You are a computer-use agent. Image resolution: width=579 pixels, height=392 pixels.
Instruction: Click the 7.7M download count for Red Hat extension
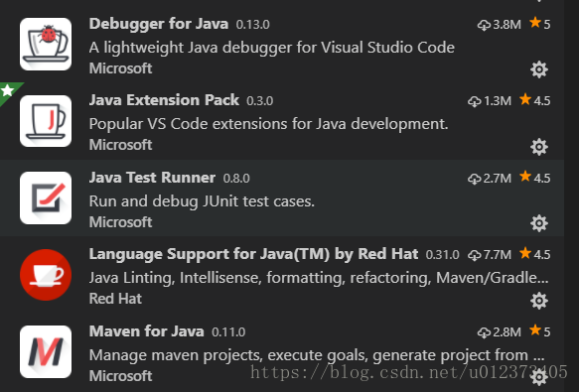tap(490, 255)
